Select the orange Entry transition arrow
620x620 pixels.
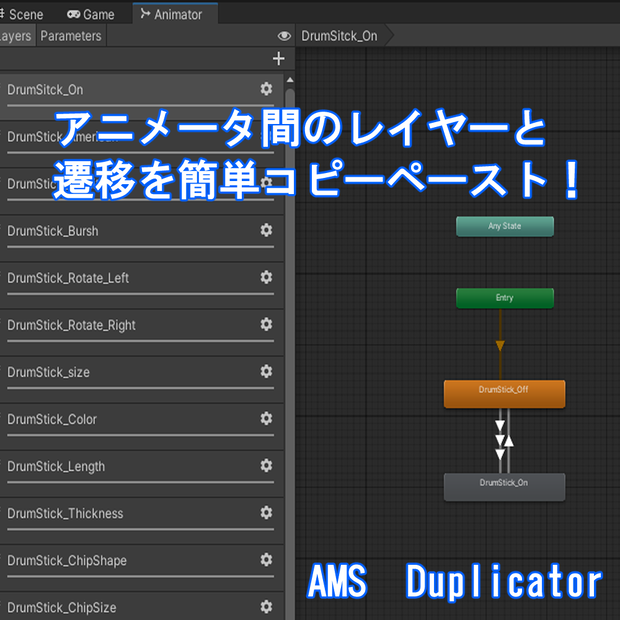(x=500, y=345)
